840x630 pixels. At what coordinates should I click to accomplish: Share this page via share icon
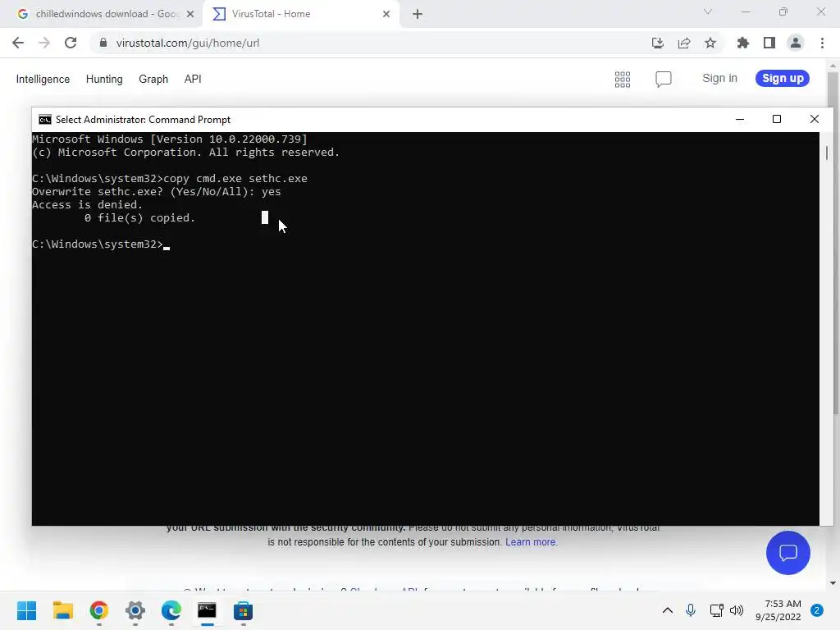click(684, 43)
